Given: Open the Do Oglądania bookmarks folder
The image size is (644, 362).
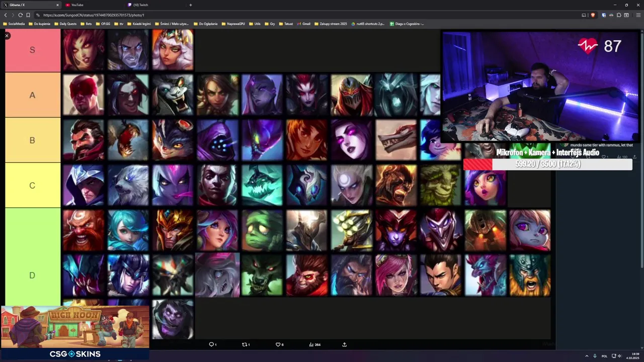Looking at the screenshot, I should click(205, 24).
